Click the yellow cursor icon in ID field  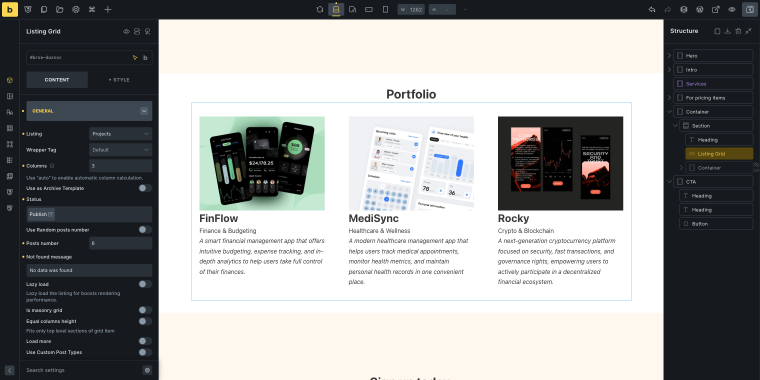coord(135,57)
